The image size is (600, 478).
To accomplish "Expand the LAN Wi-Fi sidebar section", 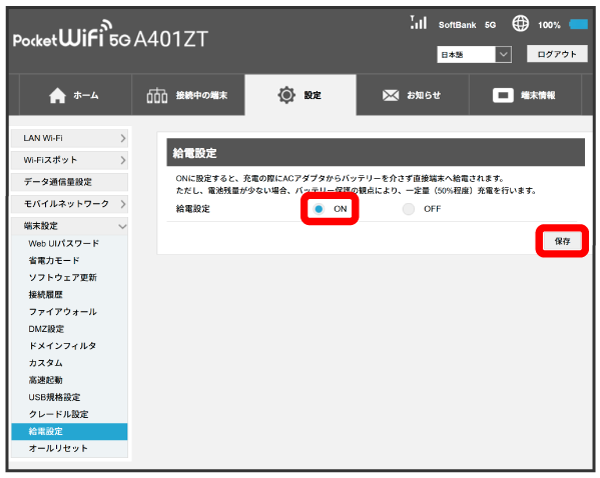I will tap(70, 137).
